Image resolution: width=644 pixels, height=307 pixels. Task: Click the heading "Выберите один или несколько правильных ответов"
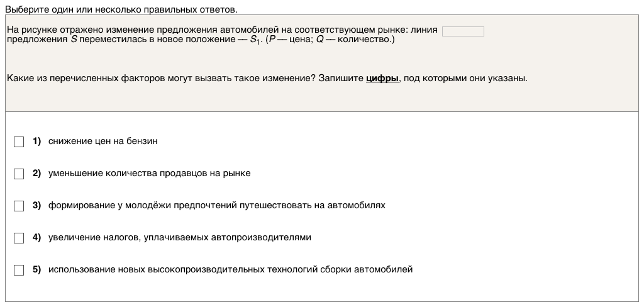pos(121,9)
